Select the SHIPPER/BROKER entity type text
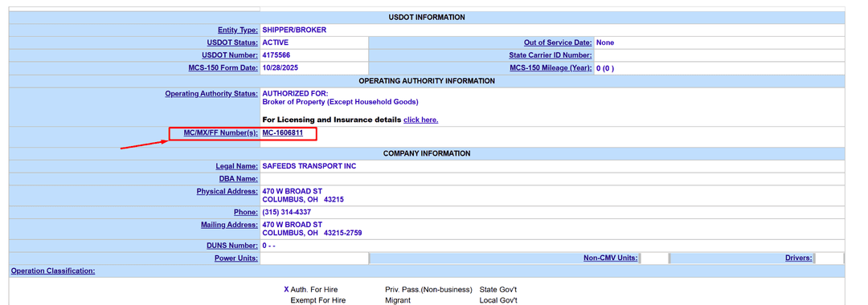Viewport: 868px width, 305px height. pos(294,30)
